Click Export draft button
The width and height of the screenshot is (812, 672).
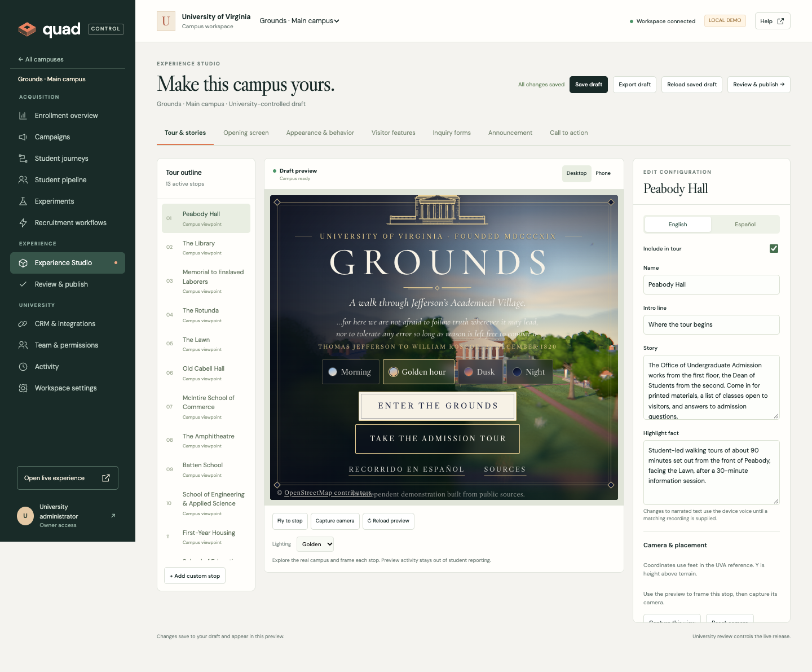point(634,85)
